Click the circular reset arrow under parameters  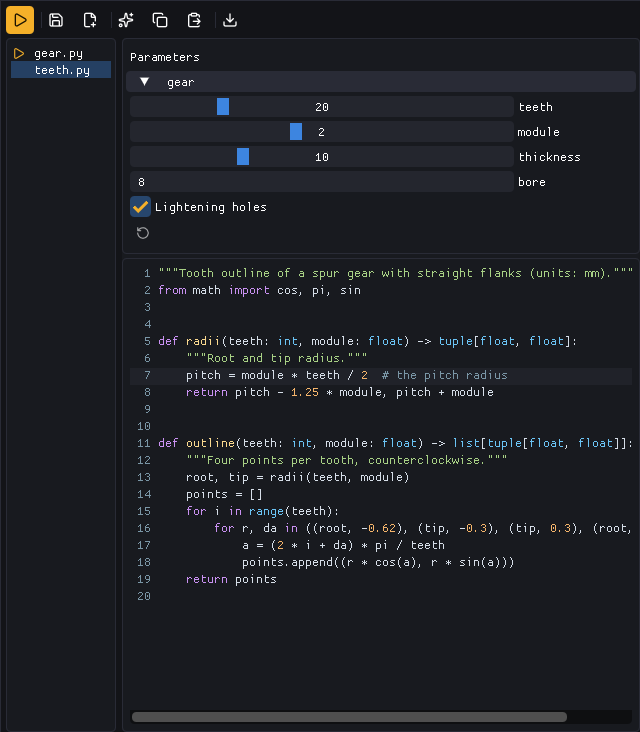143,232
